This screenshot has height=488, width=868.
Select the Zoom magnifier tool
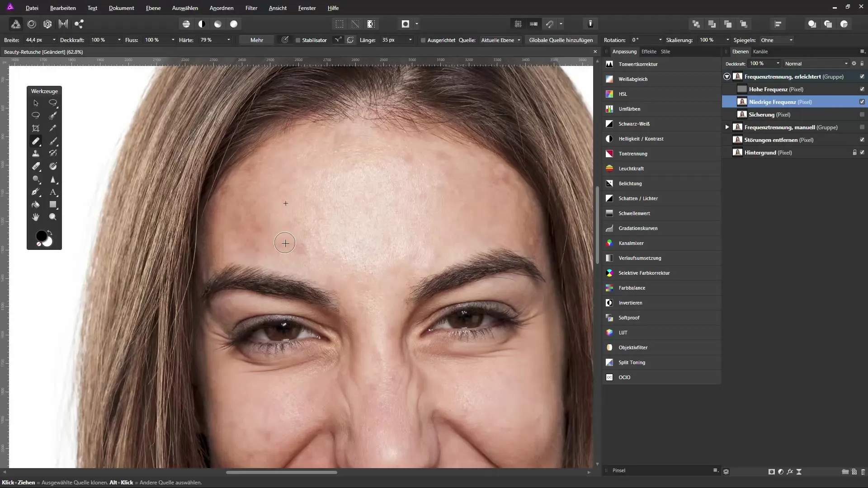[x=53, y=217]
